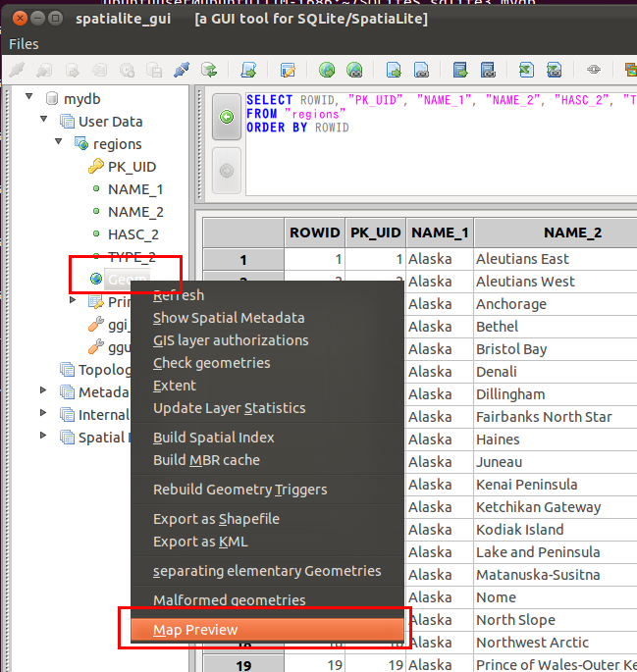This screenshot has height=672, width=637.
Task: Click the ggu trigger wrench icon
Action: (x=96, y=346)
